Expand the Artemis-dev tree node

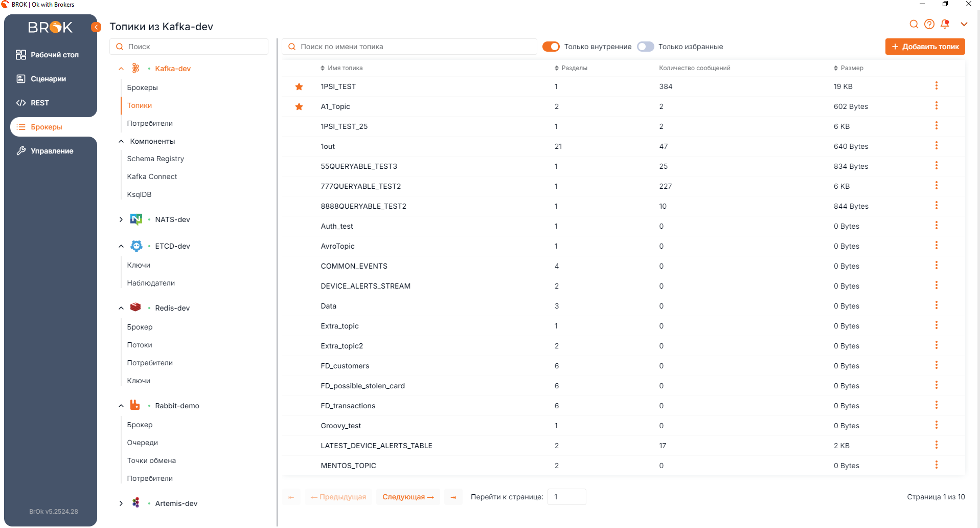pyautogui.click(x=121, y=503)
